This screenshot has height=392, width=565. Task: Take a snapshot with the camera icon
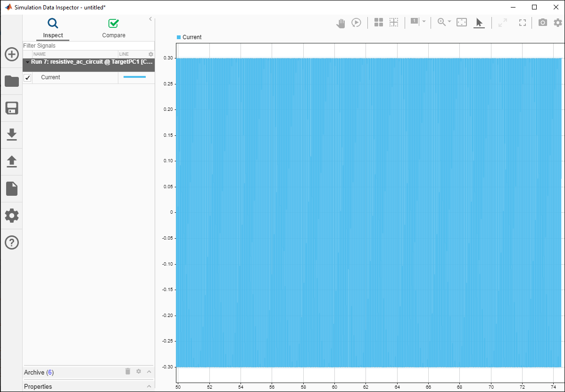coord(542,22)
